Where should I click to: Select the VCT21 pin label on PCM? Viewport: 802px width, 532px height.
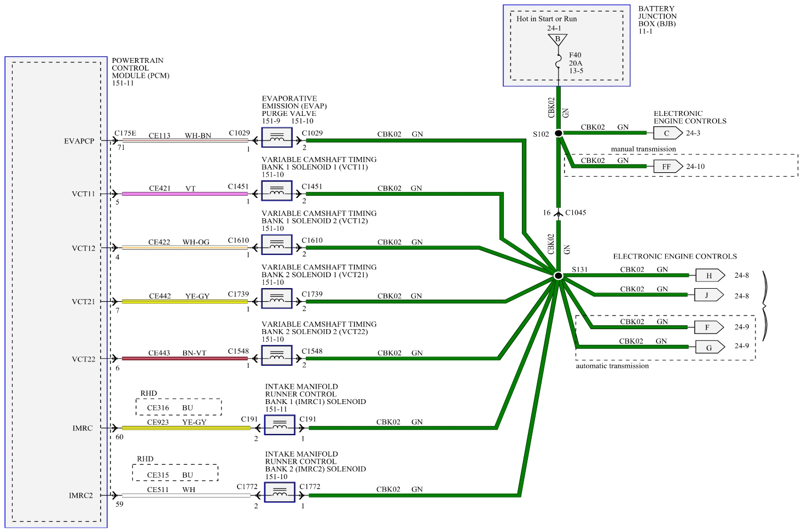pos(84,302)
